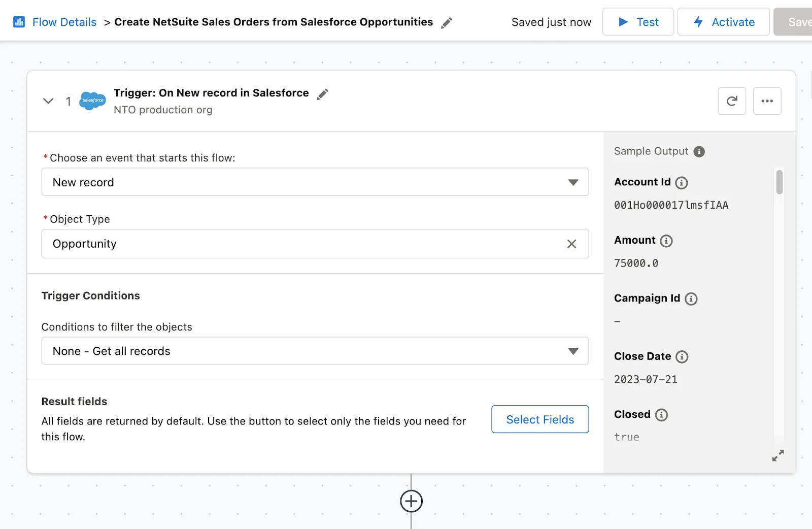Click the Sample Output scrollbar thumb
This screenshot has width=812, height=529.
tap(780, 182)
